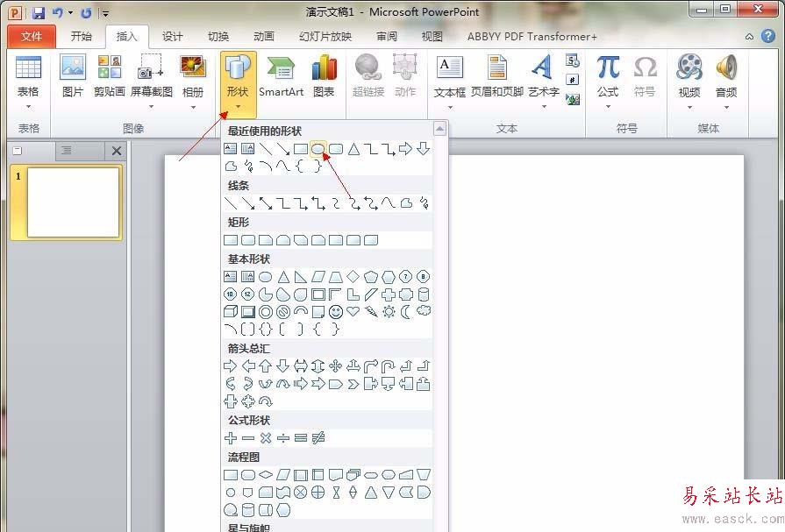Pick the smiley face basic shape
The height and width of the screenshot is (532, 785).
pos(335,312)
